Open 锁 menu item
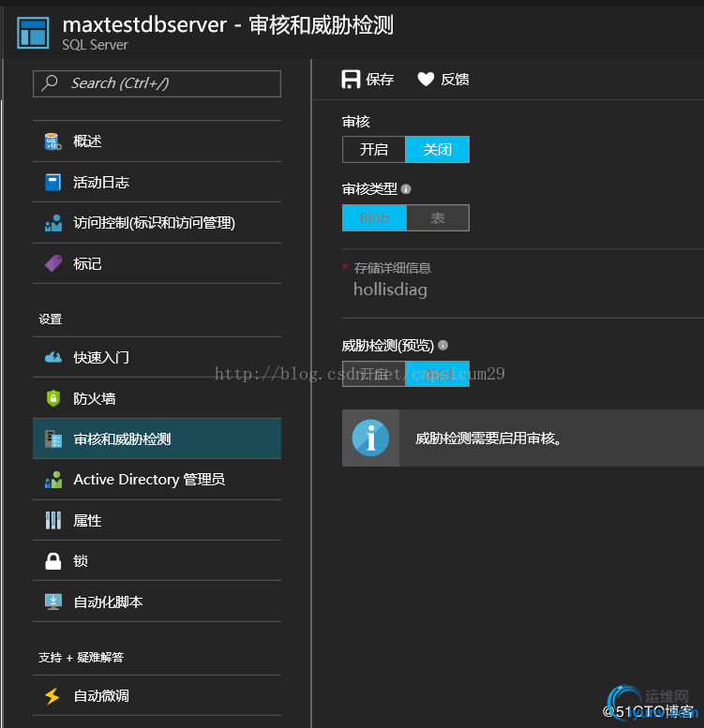Image resolution: width=704 pixels, height=728 pixels. point(157,561)
